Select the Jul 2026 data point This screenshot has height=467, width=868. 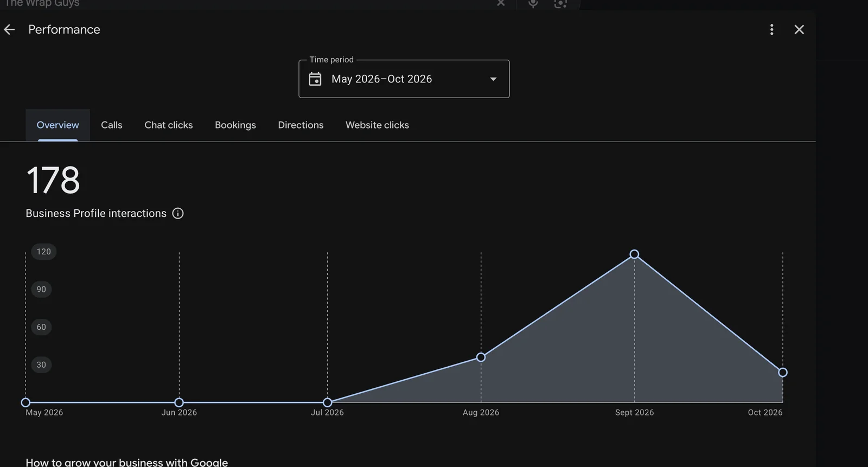[x=327, y=402]
